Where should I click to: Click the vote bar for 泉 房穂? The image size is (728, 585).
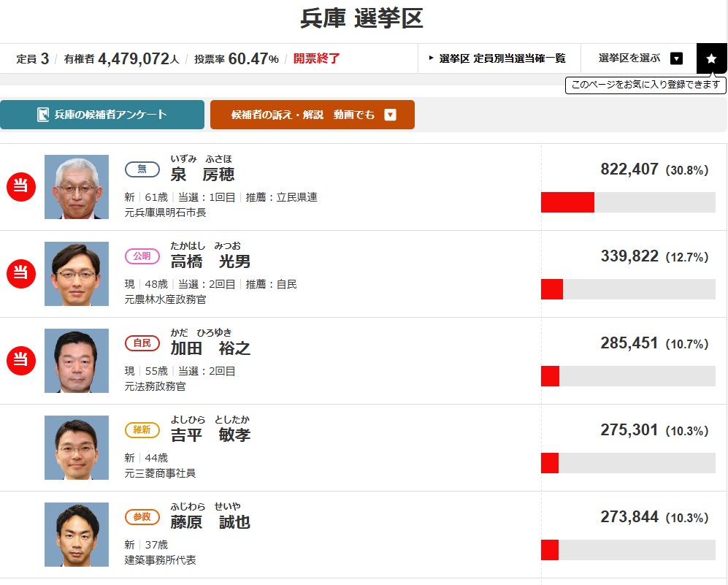click(x=628, y=202)
